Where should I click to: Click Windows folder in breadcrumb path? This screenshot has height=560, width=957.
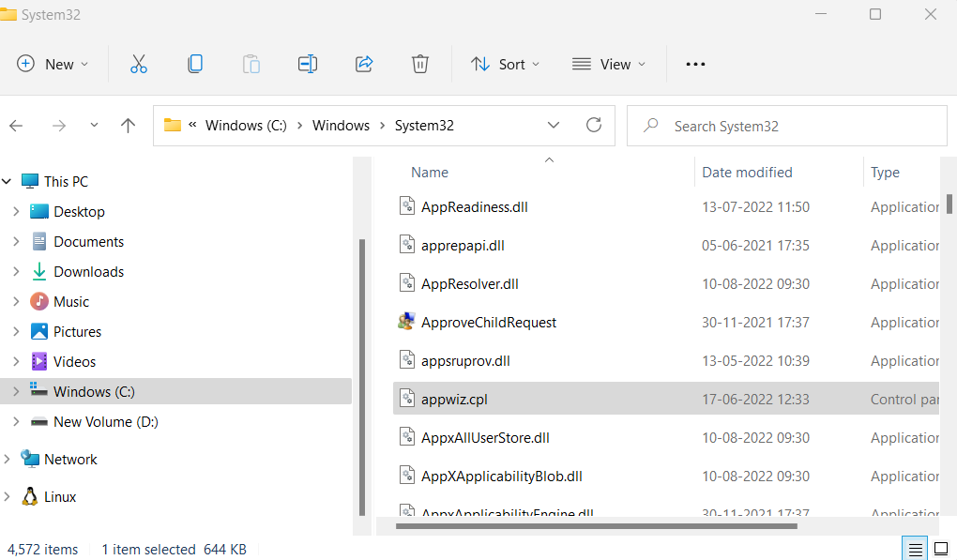(341, 126)
